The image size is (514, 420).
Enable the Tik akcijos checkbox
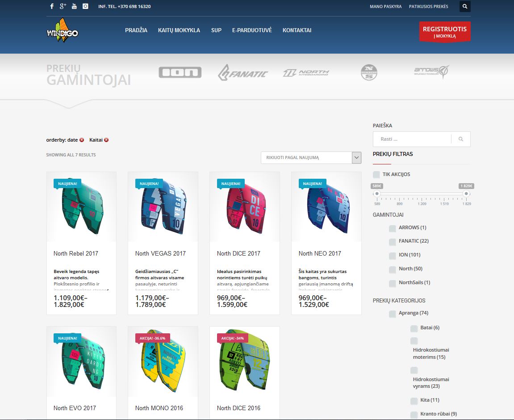pyautogui.click(x=376, y=174)
